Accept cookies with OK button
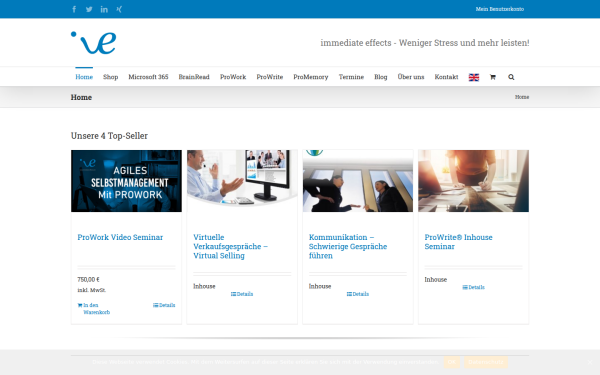The image size is (600, 375). click(x=452, y=362)
